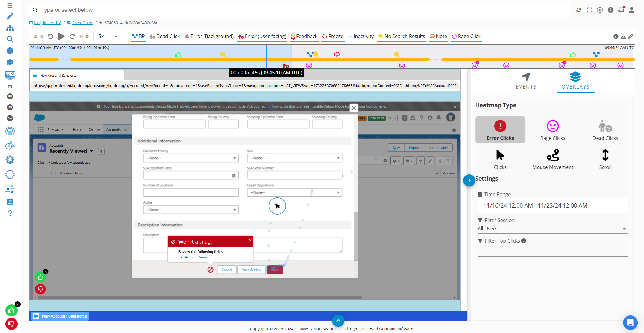Click the download icon in replay toolbar

coord(623,37)
